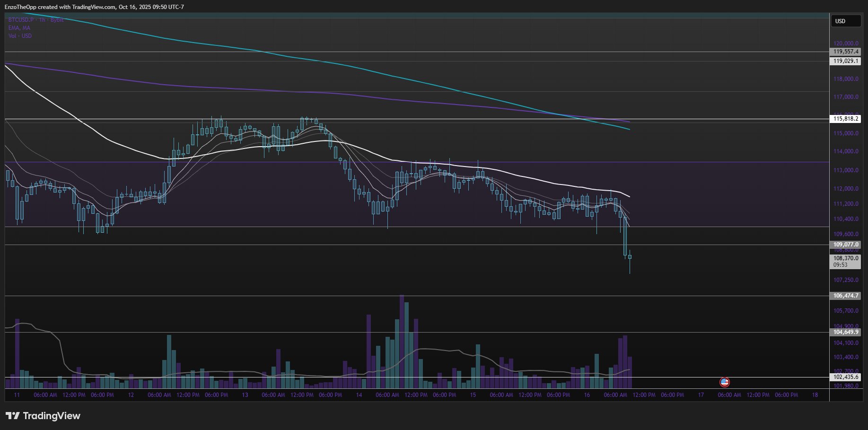Screen dimensions: 868x430
Task: Select the 106,474.7 horizontal line label
Action: [846, 296]
